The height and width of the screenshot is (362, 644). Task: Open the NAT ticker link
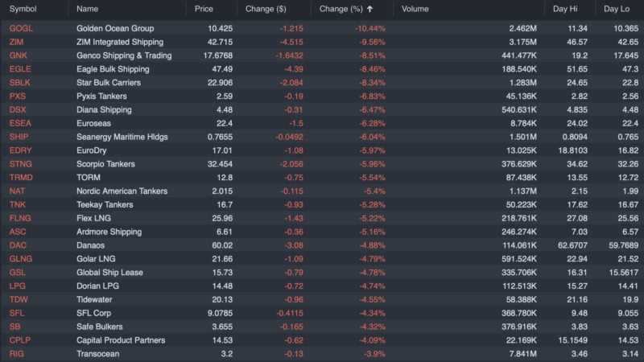point(17,191)
